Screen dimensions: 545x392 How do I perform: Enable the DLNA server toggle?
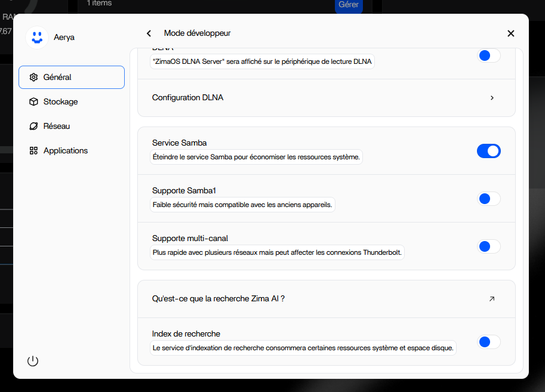coord(489,55)
